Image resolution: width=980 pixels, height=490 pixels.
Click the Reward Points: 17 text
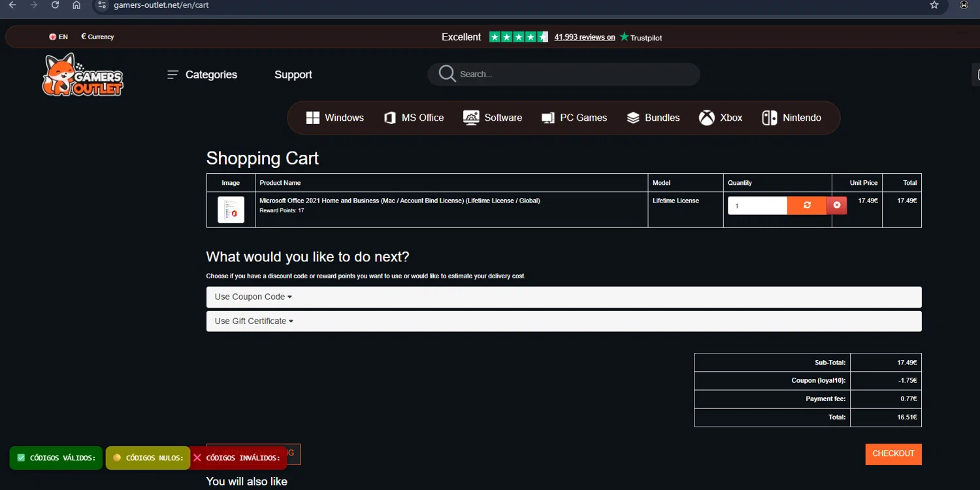(282, 210)
